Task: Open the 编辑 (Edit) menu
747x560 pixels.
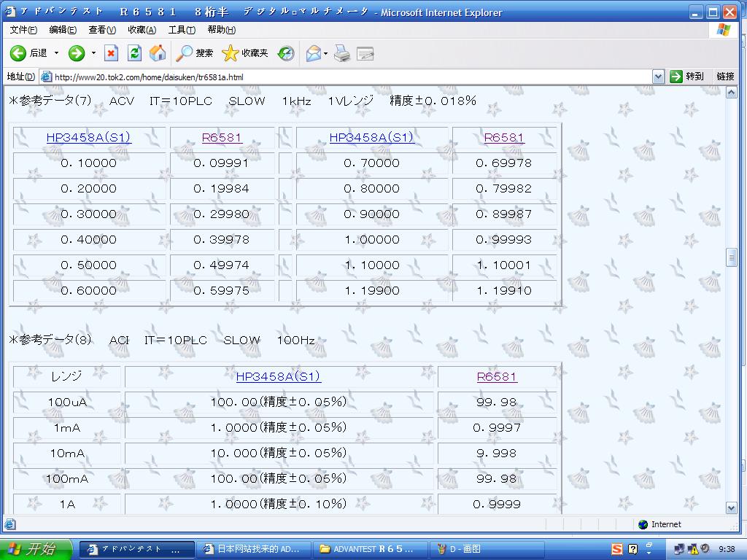Action: point(63,29)
